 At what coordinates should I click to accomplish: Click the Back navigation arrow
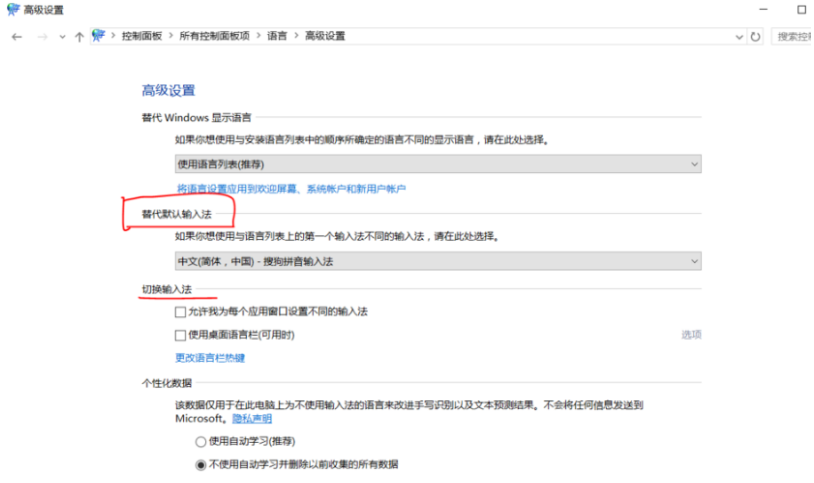click(17, 36)
